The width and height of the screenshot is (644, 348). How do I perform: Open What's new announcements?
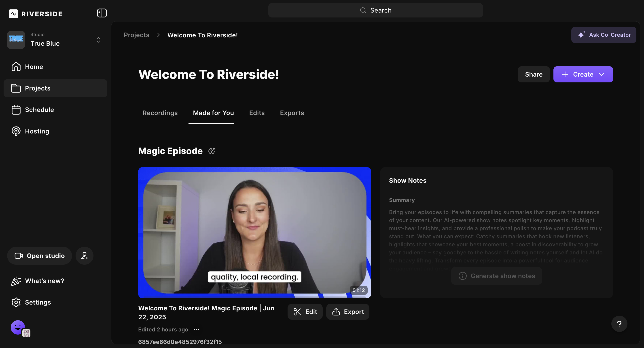tap(44, 281)
